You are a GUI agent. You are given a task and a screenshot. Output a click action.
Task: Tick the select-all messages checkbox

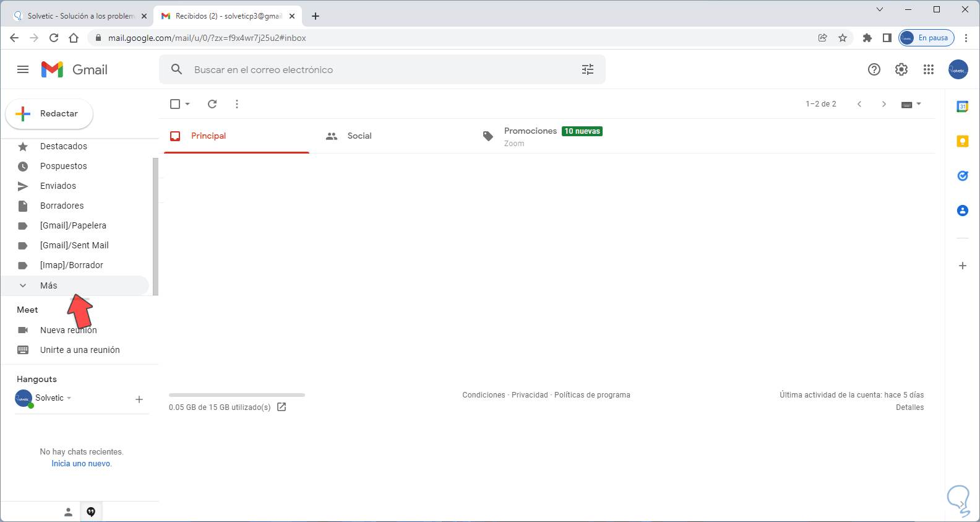(175, 104)
